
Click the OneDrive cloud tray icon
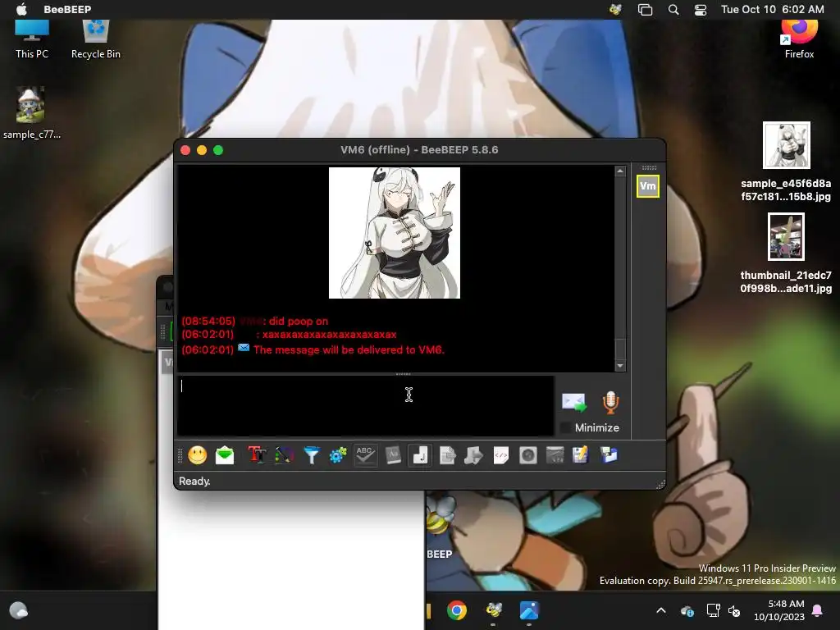(x=687, y=610)
